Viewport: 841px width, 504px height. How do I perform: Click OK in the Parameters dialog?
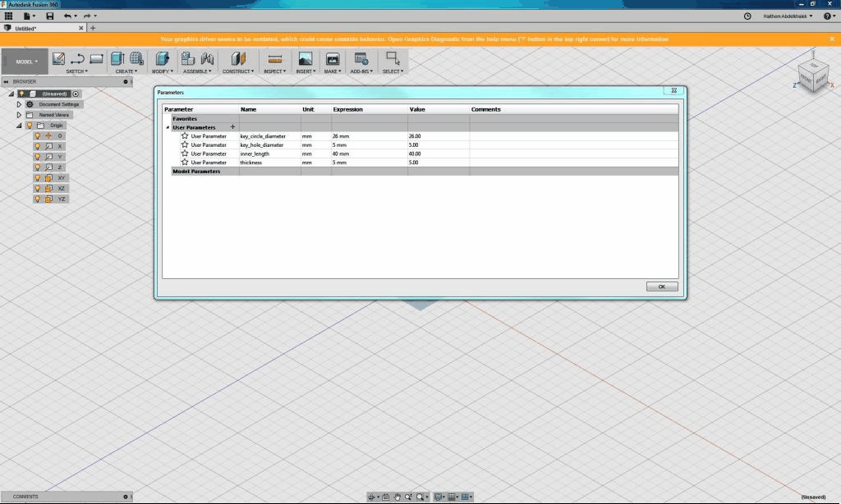662,286
